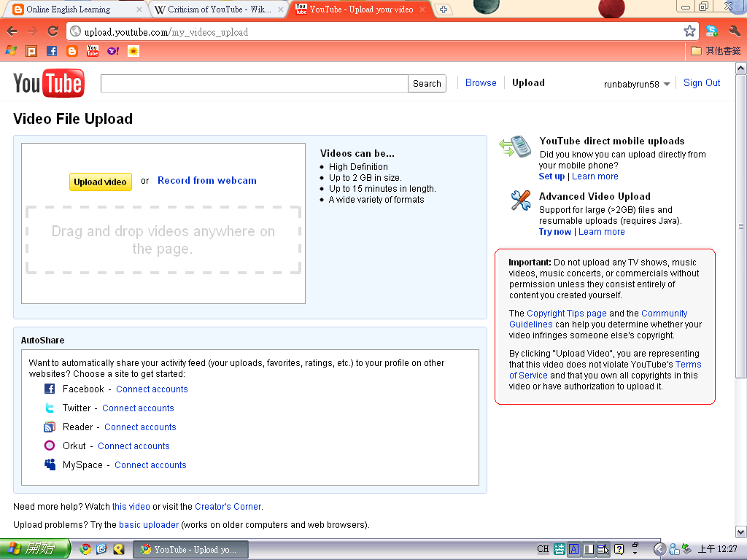Image resolution: width=747 pixels, height=560 pixels.
Task: Connect accounts for Twitter
Action: [x=138, y=408]
